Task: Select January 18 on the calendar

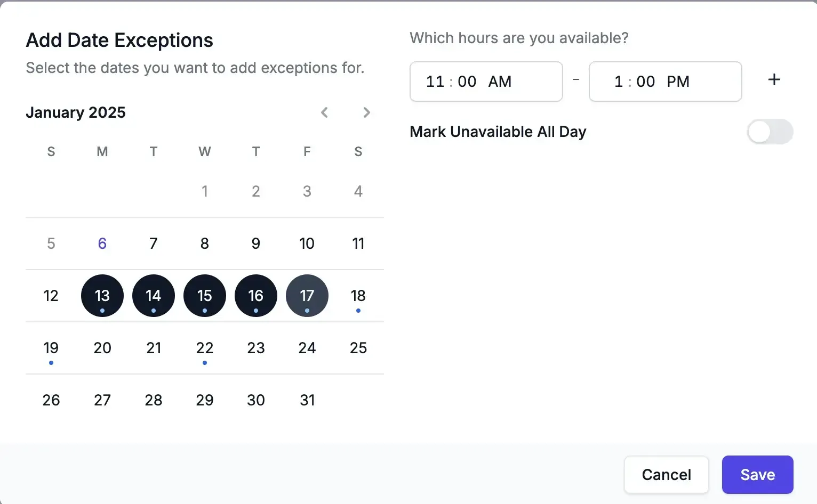Action: coord(358,296)
